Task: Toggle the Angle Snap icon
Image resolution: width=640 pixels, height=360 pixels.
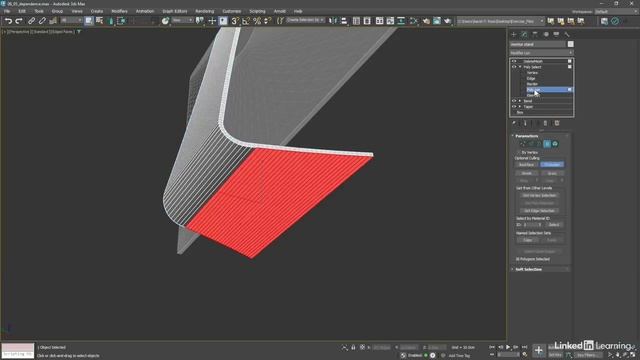Action: tap(246, 21)
